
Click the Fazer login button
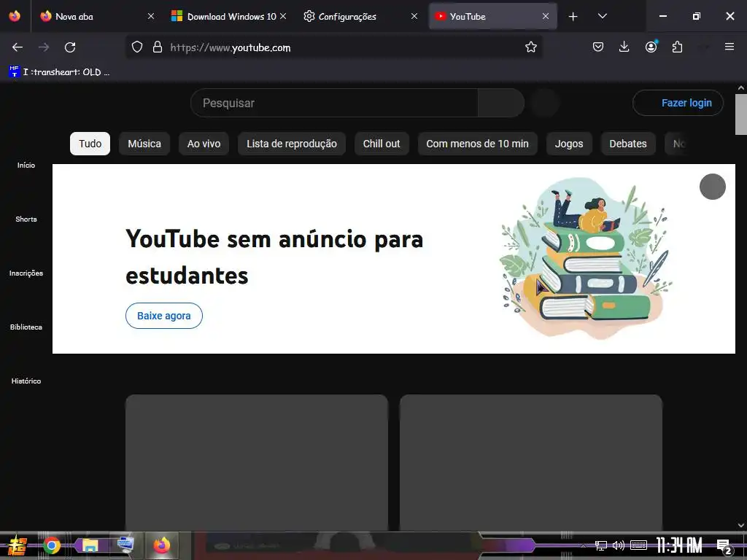click(x=678, y=103)
